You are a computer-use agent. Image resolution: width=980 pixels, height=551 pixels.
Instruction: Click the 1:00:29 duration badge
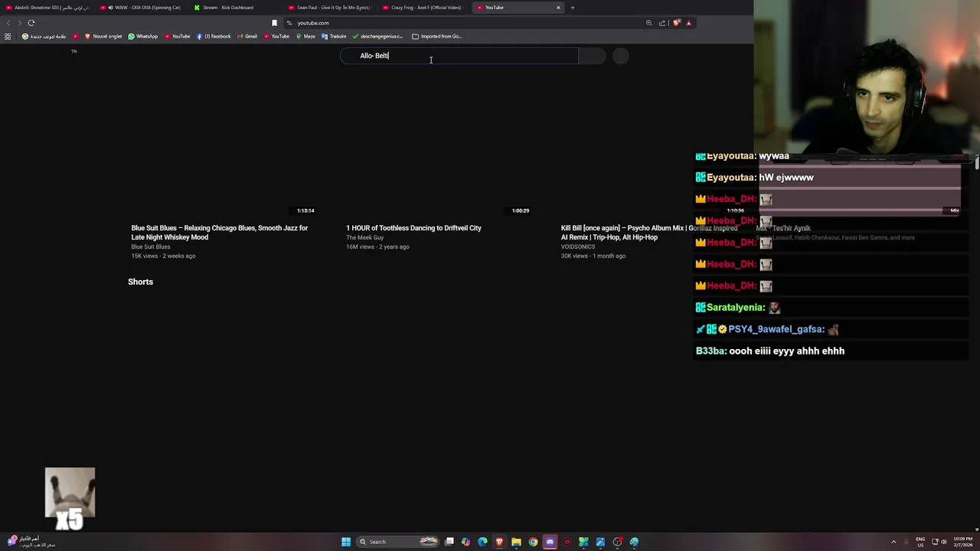[521, 210]
